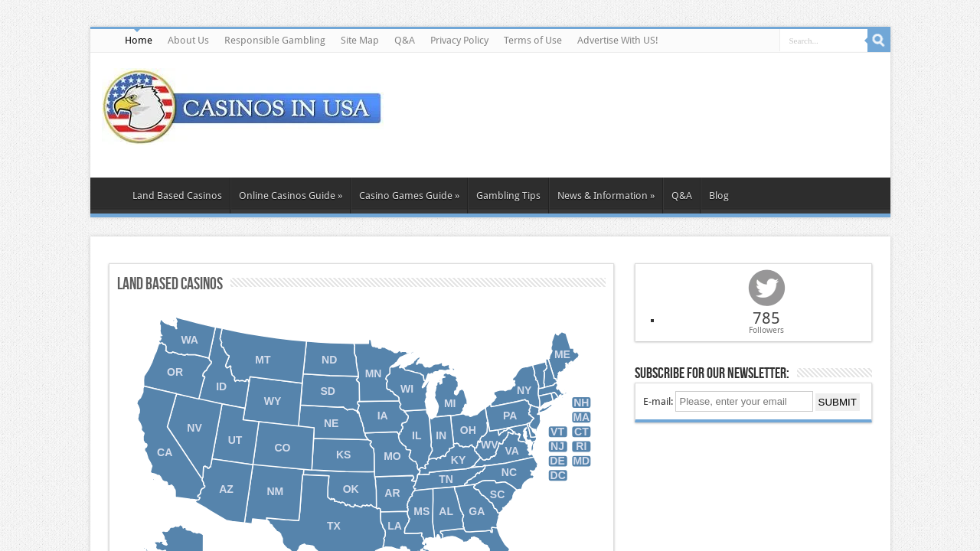
Task: Select Wyoming (WY) on the map
Action: coord(273,401)
